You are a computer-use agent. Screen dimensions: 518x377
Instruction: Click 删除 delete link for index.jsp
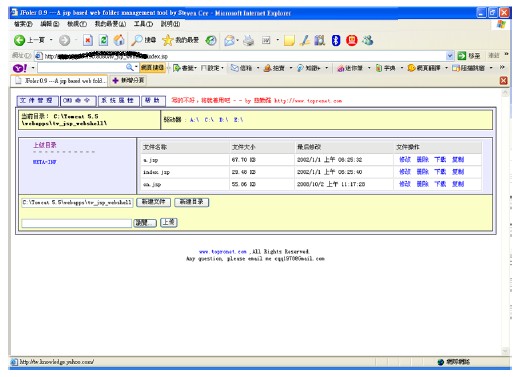point(423,172)
